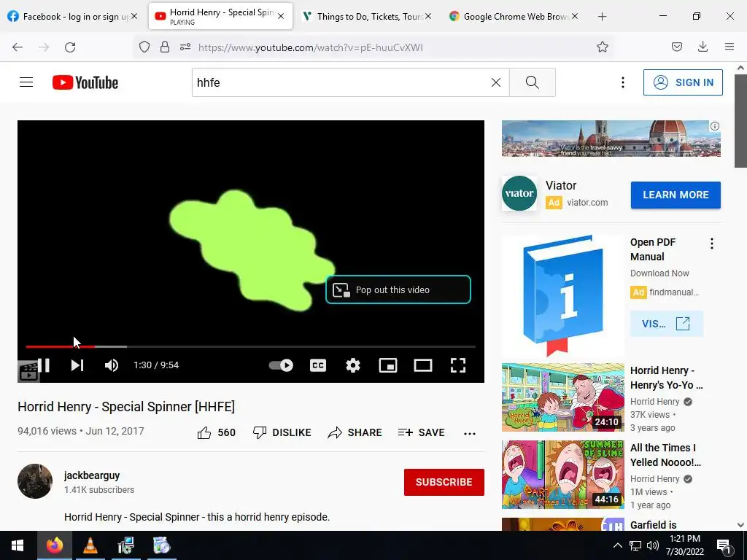This screenshot has width=747, height=560.
Task: Activate the miniplayer icon
Action: tap(388, 365)
